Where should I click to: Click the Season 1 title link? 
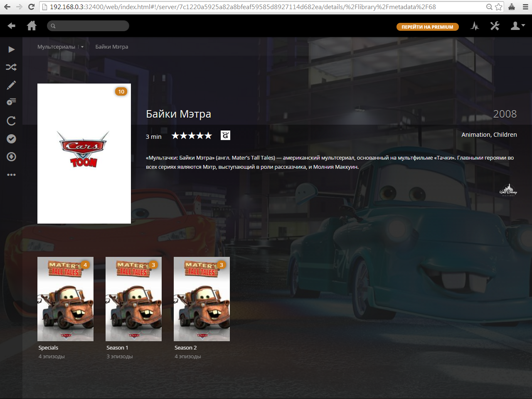tap(117, 347)
